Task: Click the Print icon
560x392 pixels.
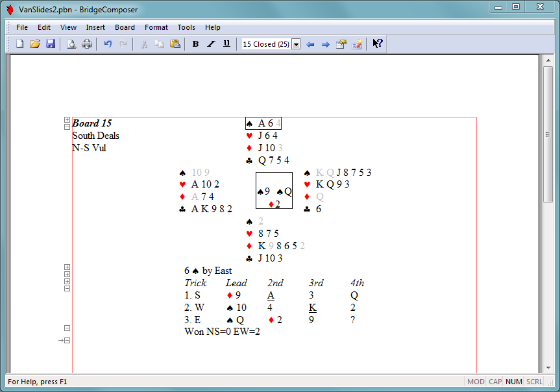Action: pos(87,44)
